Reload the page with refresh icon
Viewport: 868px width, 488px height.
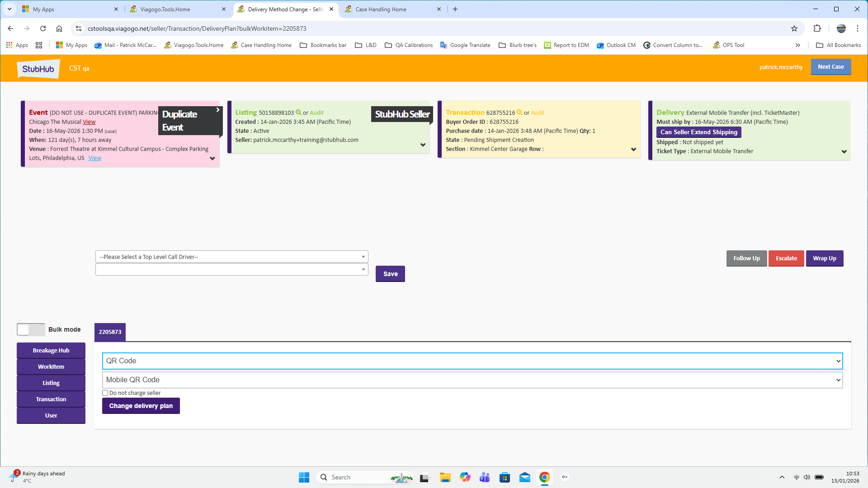tap(43, 28)
